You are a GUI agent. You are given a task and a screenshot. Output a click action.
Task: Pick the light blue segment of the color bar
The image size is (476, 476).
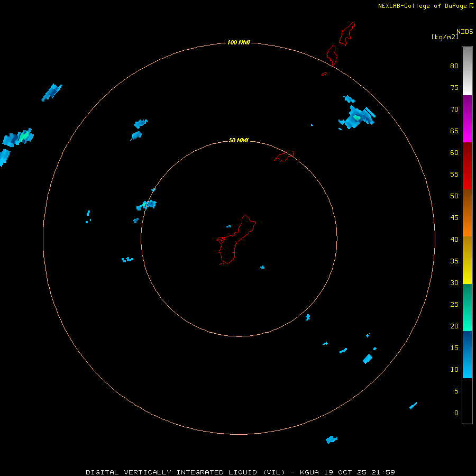pyautogui.click(x=467, y=354)
